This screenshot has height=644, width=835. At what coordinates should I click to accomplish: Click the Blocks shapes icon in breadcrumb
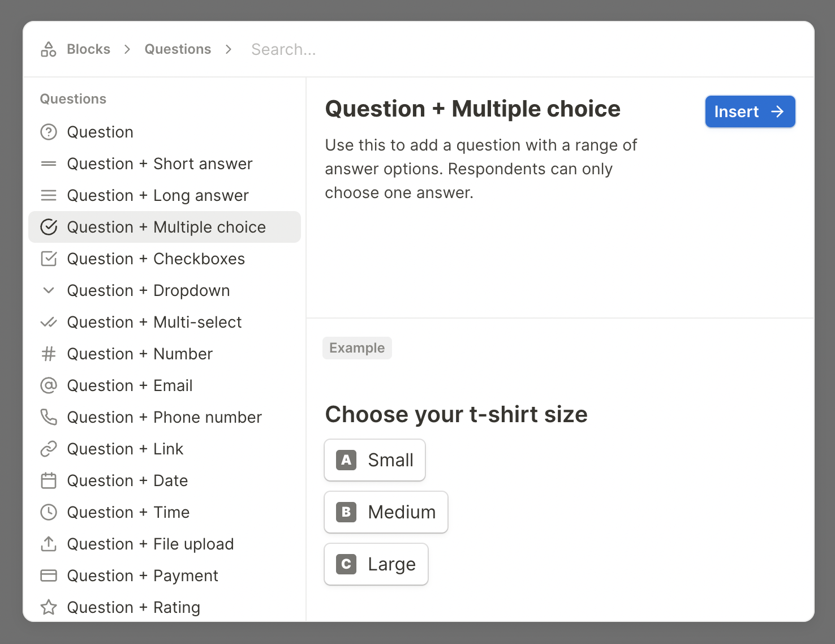tap(49, 49)
